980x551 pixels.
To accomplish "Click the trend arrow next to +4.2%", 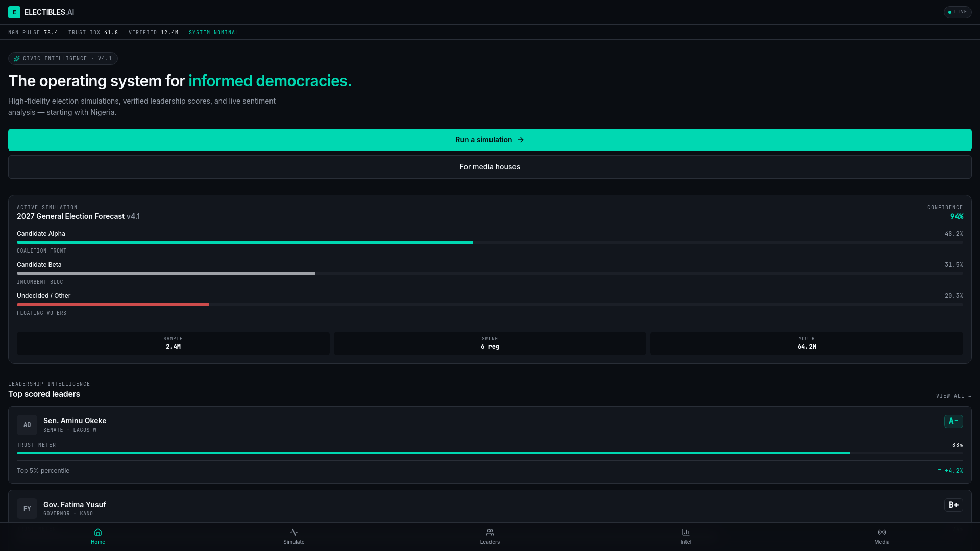I will coord(940,471).
